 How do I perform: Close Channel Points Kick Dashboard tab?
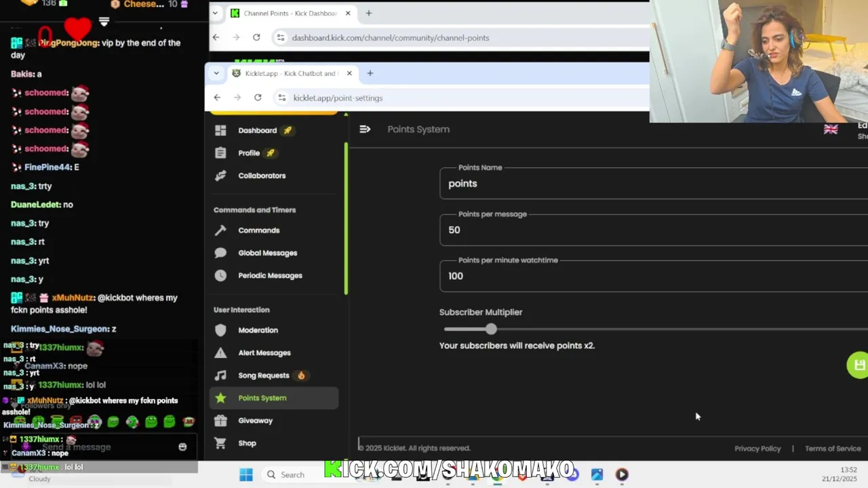click(348, 13)
